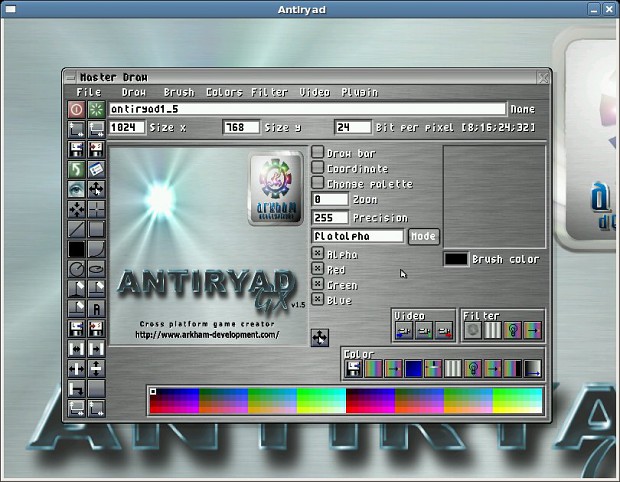Viewport: 620px width, 482px height.
Task: Click the image name field antiryad1_5
Action: pos(307,109)
